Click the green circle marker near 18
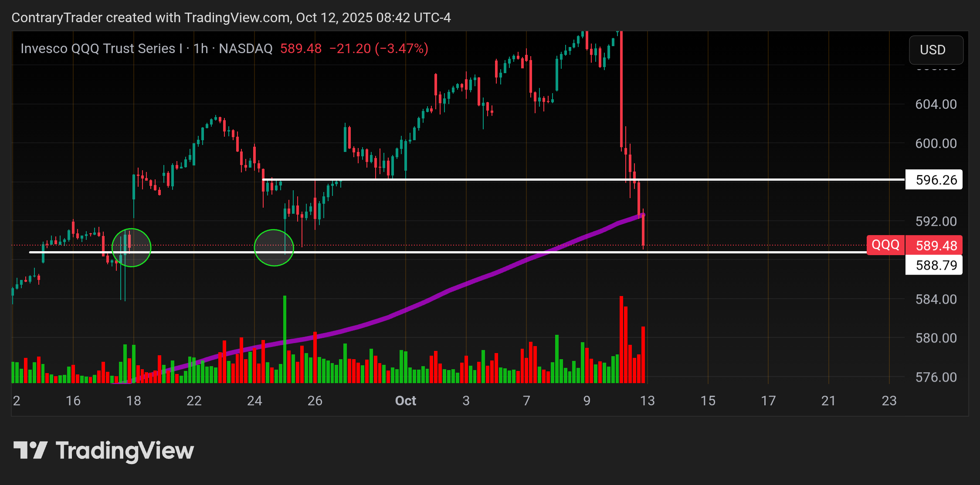This screenshot has height=485, width=980. (x=131, y=247)
